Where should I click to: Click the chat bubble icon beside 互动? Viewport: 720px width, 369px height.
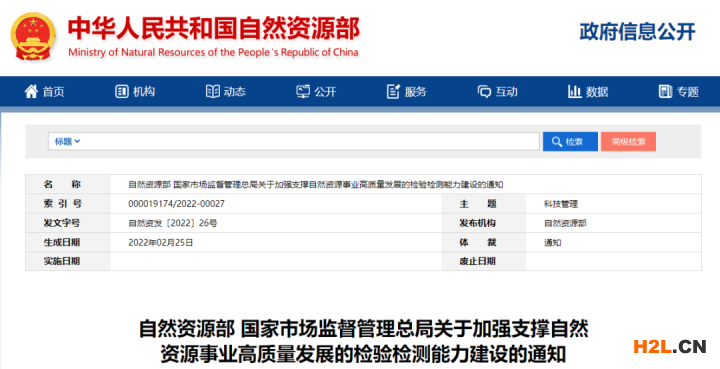point(484,91)
